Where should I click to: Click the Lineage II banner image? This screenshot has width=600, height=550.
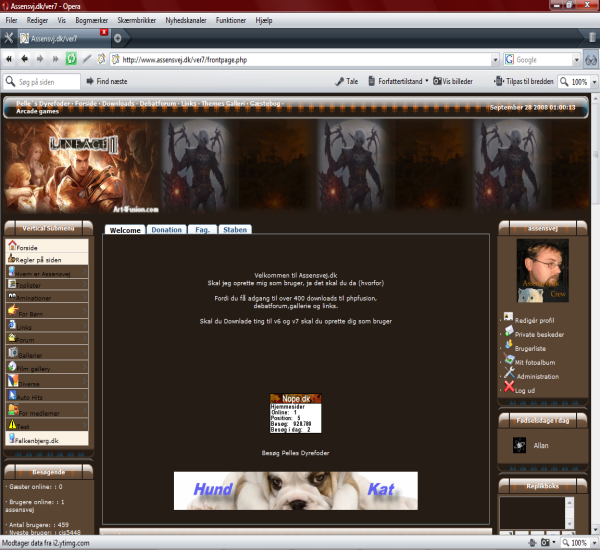point(82,167)
